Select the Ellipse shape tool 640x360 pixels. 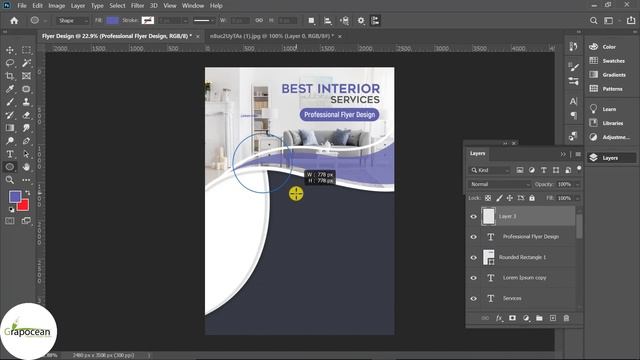point(10,167)
